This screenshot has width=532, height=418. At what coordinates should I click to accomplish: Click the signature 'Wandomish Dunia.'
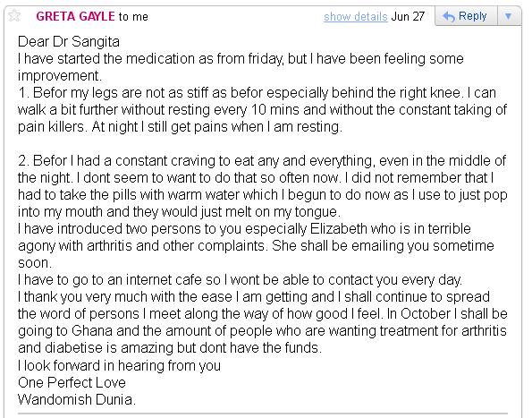pyautogui.click(x=77, y=399)
